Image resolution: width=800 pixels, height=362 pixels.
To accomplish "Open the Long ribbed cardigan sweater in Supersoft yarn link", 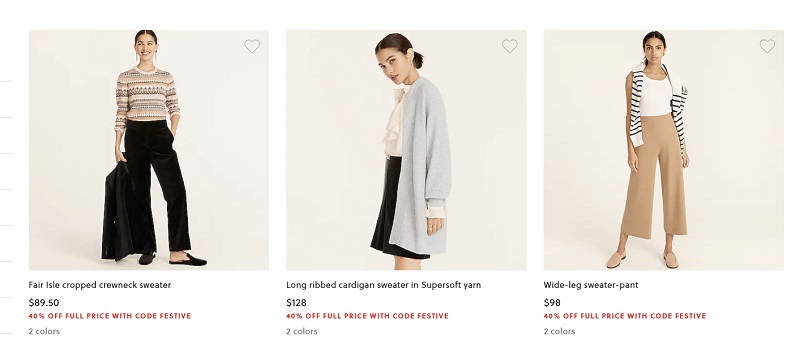I will coord(384,285).
